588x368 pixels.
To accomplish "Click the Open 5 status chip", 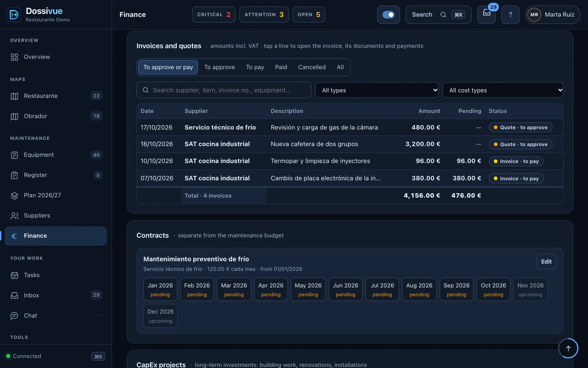I will point(309,15).
